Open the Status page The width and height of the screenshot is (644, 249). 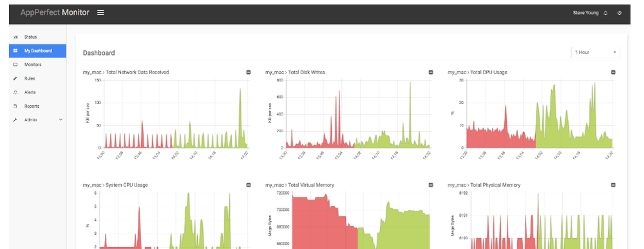click(x=37, y=37)
